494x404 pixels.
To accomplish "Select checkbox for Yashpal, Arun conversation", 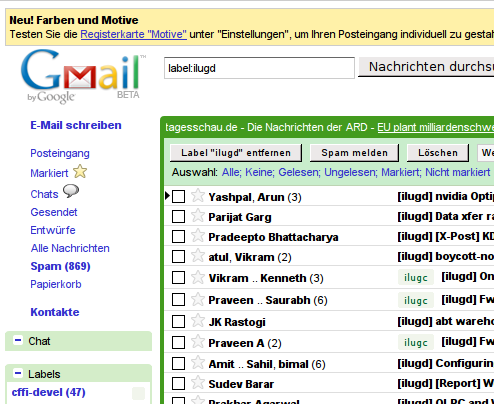I will [x=178, y=197].
